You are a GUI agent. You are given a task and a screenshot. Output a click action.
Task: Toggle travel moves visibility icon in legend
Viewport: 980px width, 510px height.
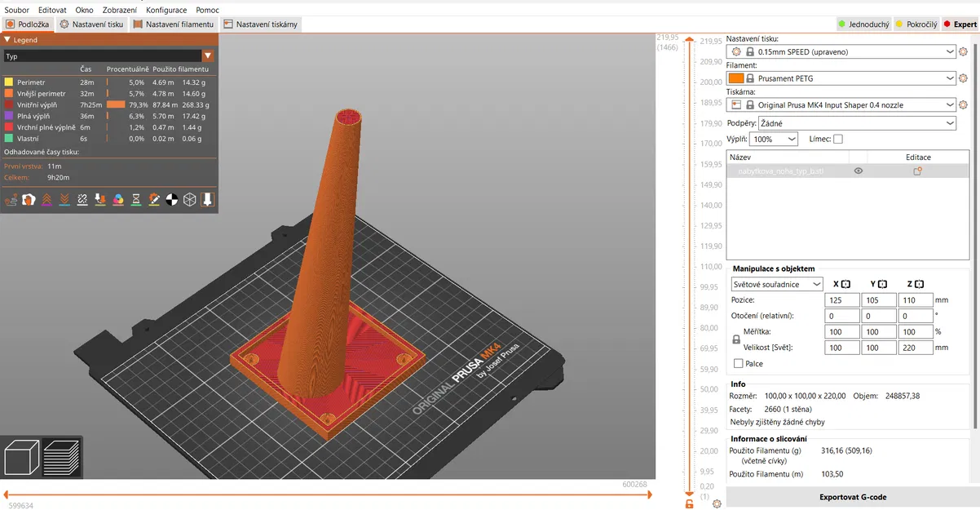(11, 199)
